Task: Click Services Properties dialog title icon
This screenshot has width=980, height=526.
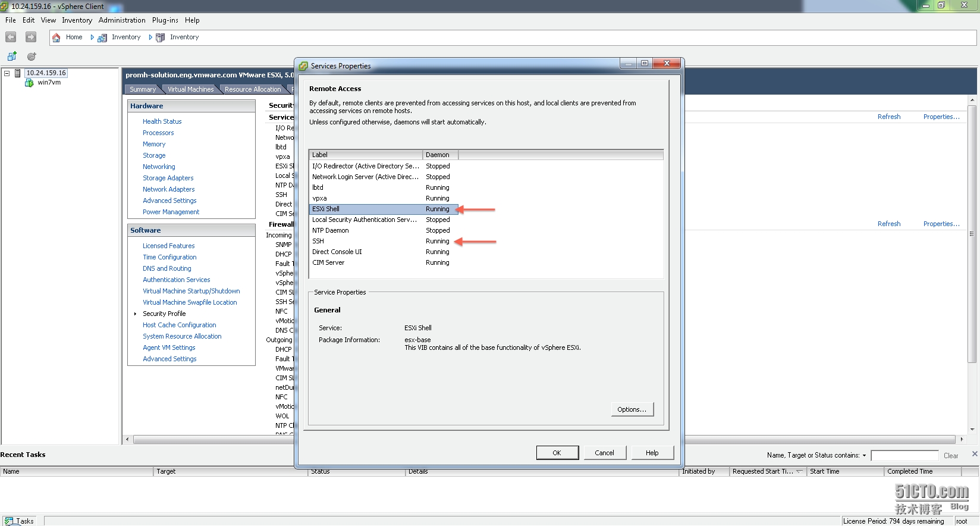Action: 303,66
